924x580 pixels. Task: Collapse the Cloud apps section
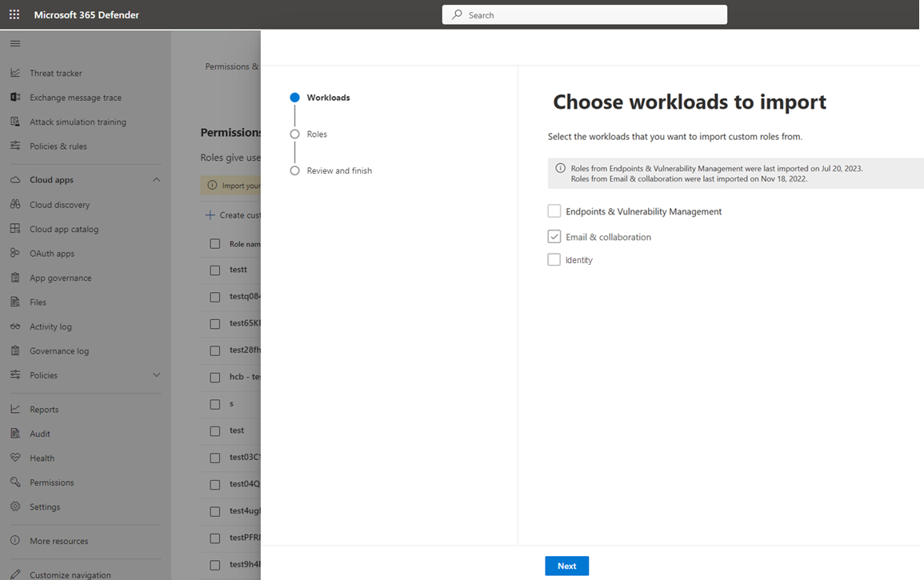(x=157, y=179)
